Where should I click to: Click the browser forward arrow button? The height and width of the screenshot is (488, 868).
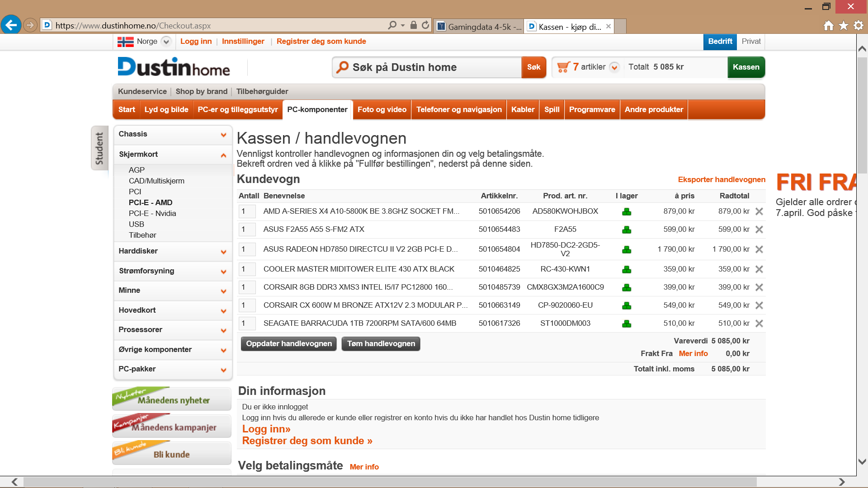click(30, 25)
